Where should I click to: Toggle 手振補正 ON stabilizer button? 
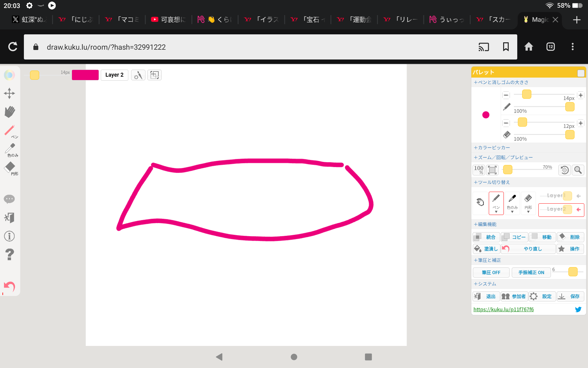coord(531,272)
